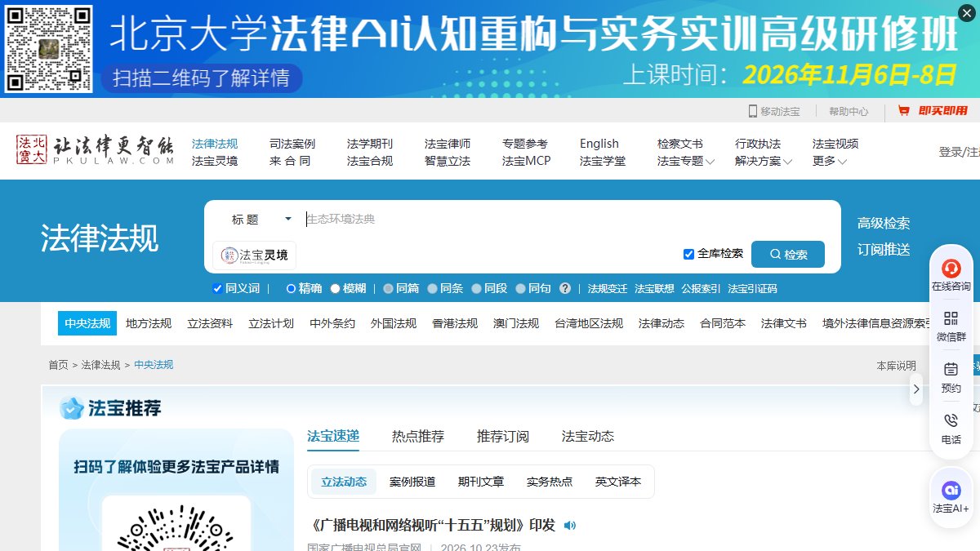The width and height of the screenshot is (980, 551).
Task: Select the 同句 radio option
Action: [520, 288]
